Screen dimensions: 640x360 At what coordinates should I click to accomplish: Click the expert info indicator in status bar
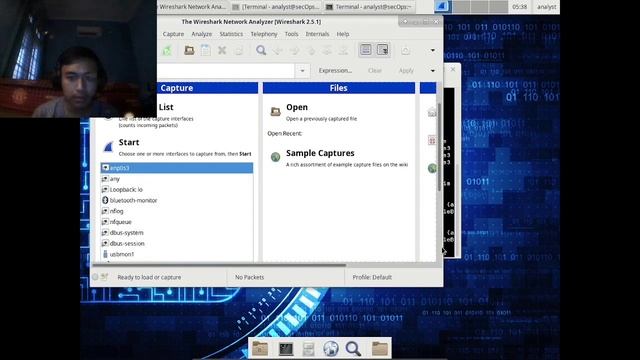(x=95, y=277)
